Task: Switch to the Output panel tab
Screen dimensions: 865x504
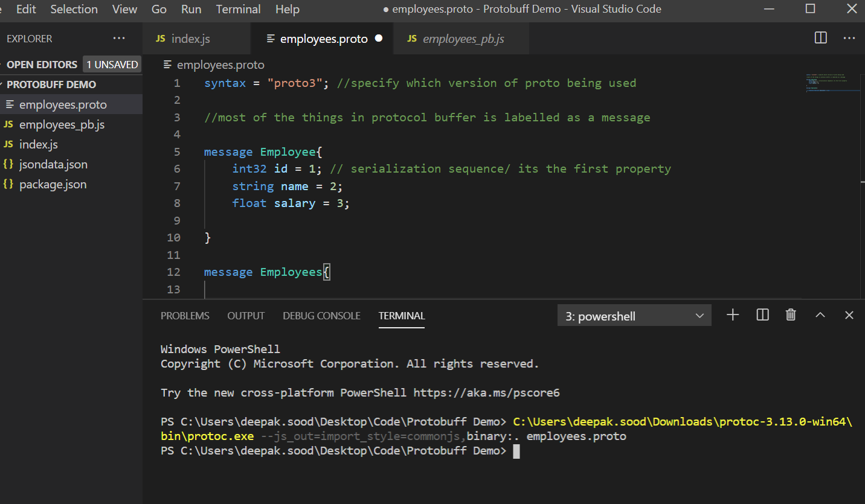Action: click(x=246, y=316)
